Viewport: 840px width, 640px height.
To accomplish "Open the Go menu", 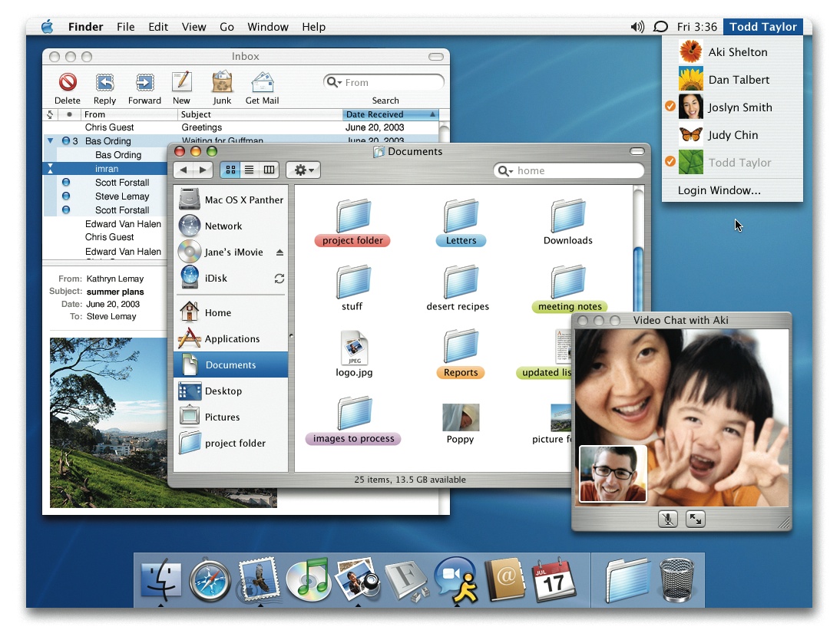I will (x=227, y=27).
